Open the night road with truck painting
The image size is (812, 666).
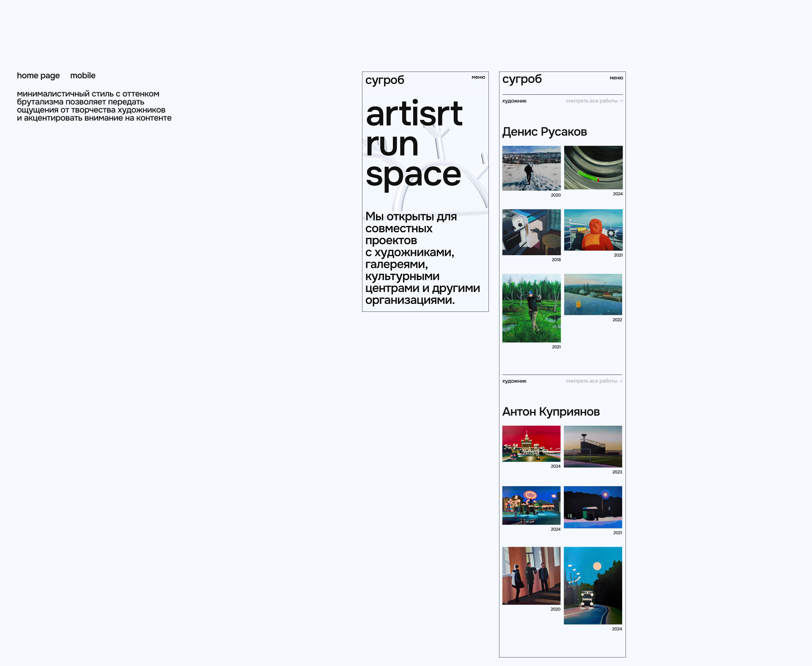coord(593,585)
